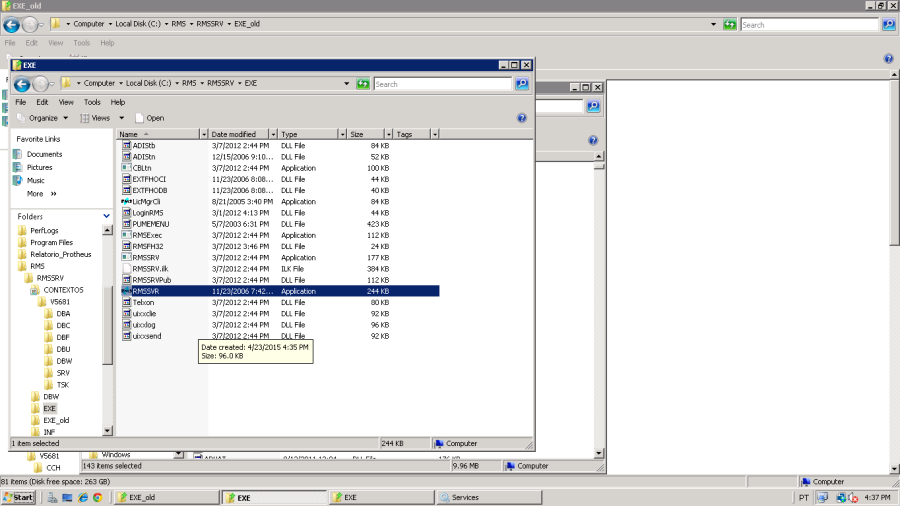Screen dimensions: 900x506
Task: Open Views dropdown arrow
Action: tap(122, 118)
